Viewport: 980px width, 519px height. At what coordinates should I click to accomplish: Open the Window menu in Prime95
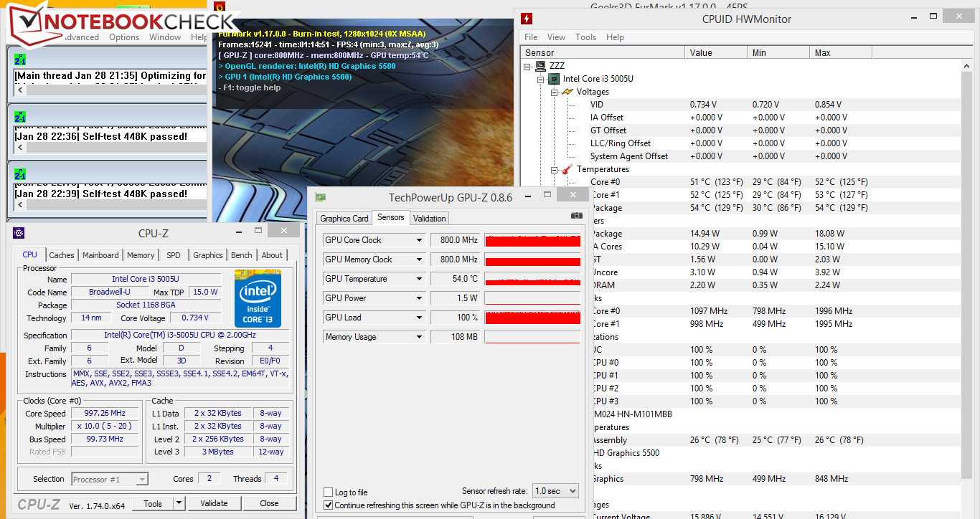pyautogui.click(x=165, y=37)
